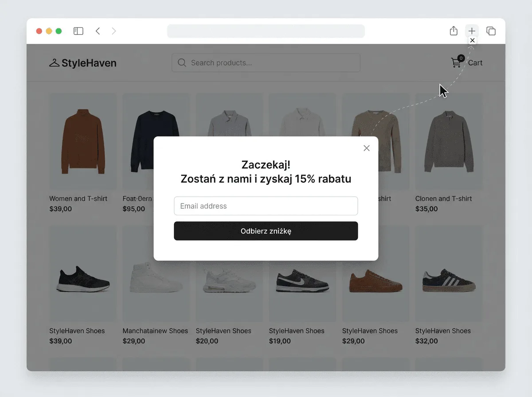Click the Cart label
Image resolution: width=532 pixels, height=397 pixels.
pyautogui.click(x=475, y=63)
